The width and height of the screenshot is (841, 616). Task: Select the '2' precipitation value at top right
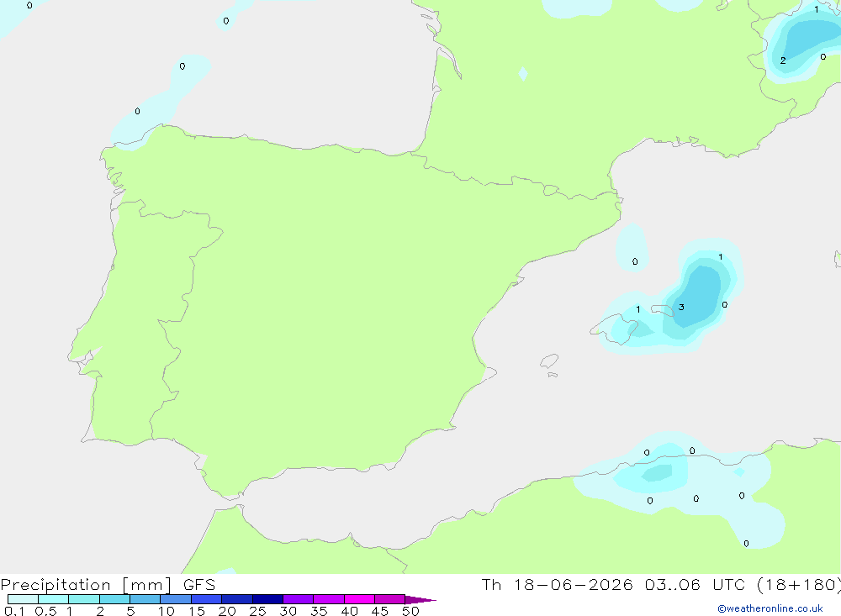coord(783,61)
